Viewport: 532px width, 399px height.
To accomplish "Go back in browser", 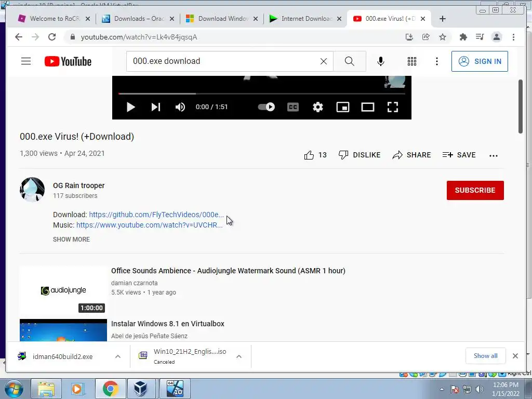I will point(19,37).
